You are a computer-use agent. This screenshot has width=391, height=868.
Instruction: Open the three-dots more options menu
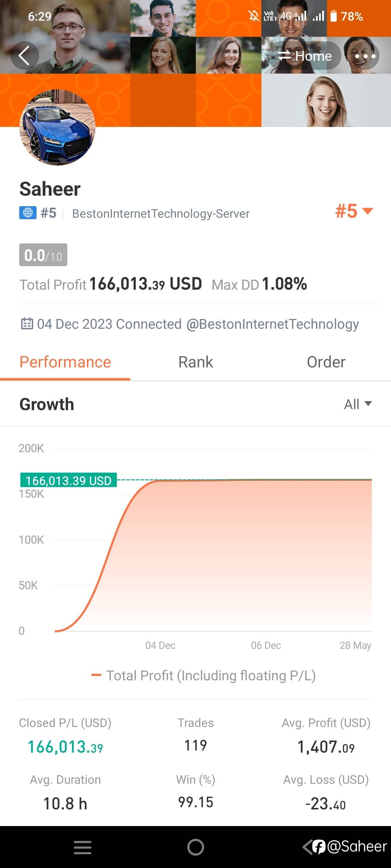click(x=365, y=56)
